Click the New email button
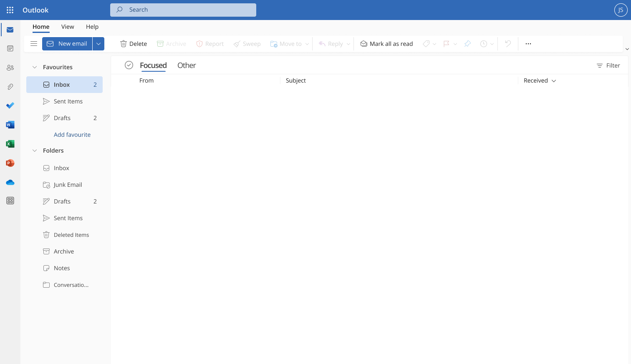This screenshot has width=631, height=364. click(x=67, y=44)
